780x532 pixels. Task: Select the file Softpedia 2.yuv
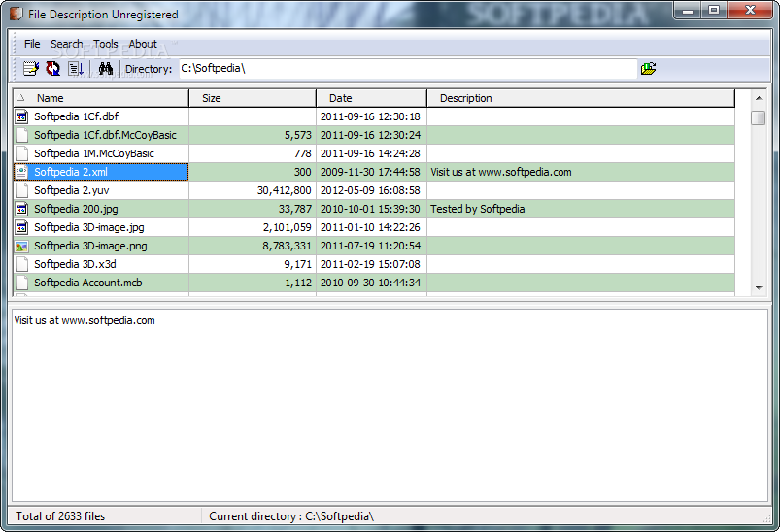pyautogui.click(x=72, y=190)
